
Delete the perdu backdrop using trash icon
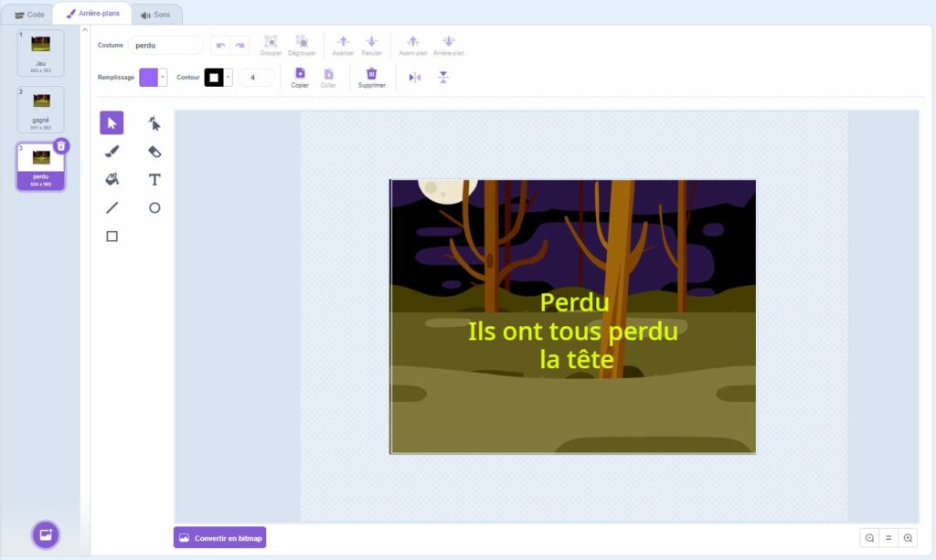(x=61, y=145)
